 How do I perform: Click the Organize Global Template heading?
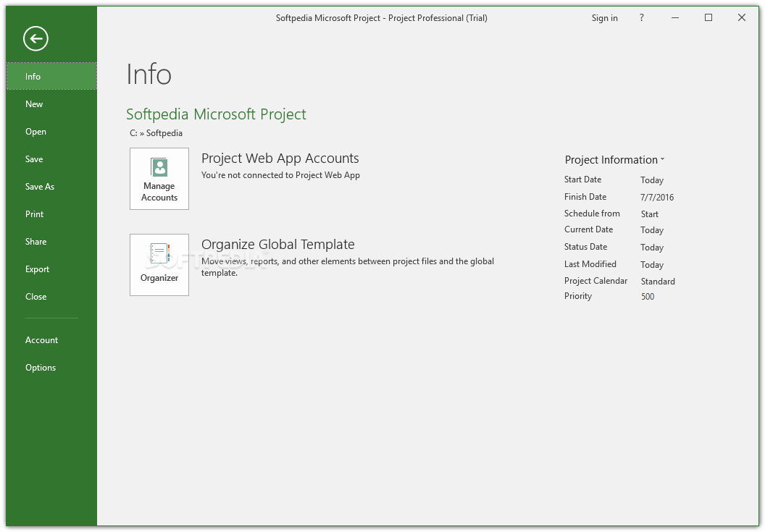point(277,244)
